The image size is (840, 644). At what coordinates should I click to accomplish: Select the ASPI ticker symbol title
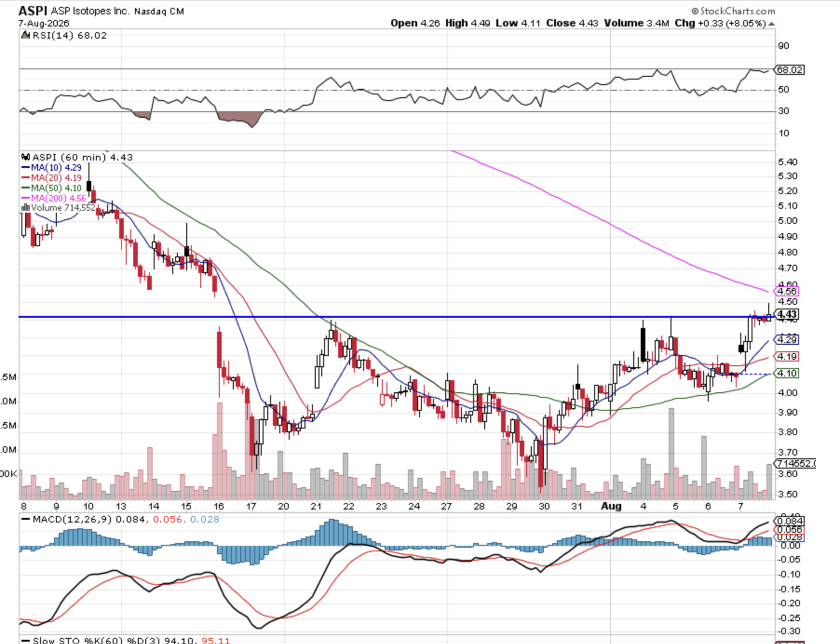point(33,11)
